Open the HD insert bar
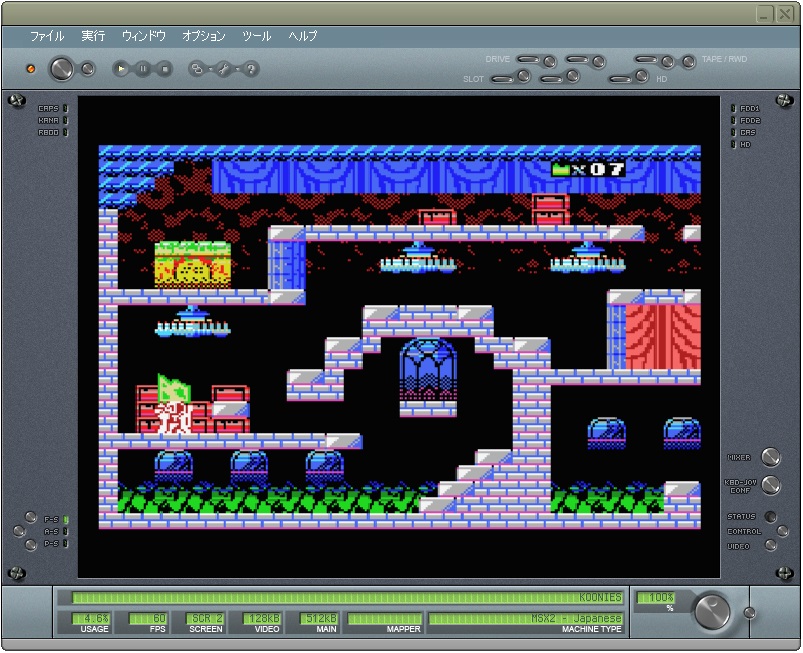The height and width of the screenshot is (653, 803). coord(620,79)
